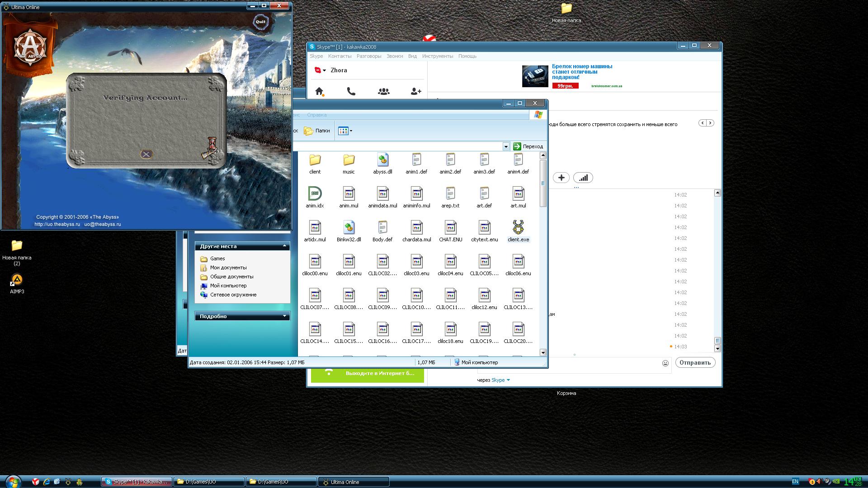Screen dimensions: 868x488
Task: Select the music folder
Action: [349, 164]
